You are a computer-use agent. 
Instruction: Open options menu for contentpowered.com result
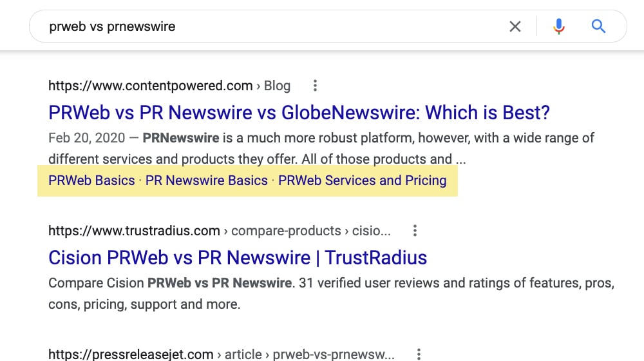click(x=315, y=86)
